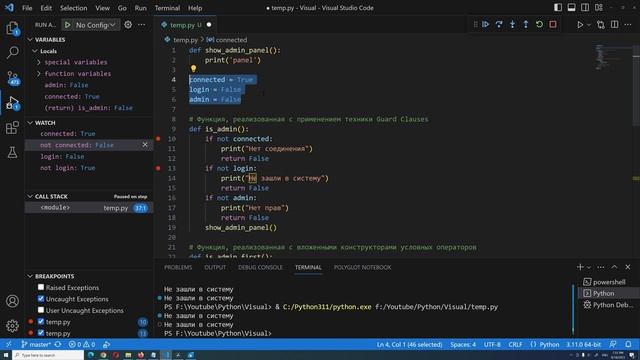Click lightbulb code action on line 3
Screen dimensions: 640x360
tap(193, 69)
